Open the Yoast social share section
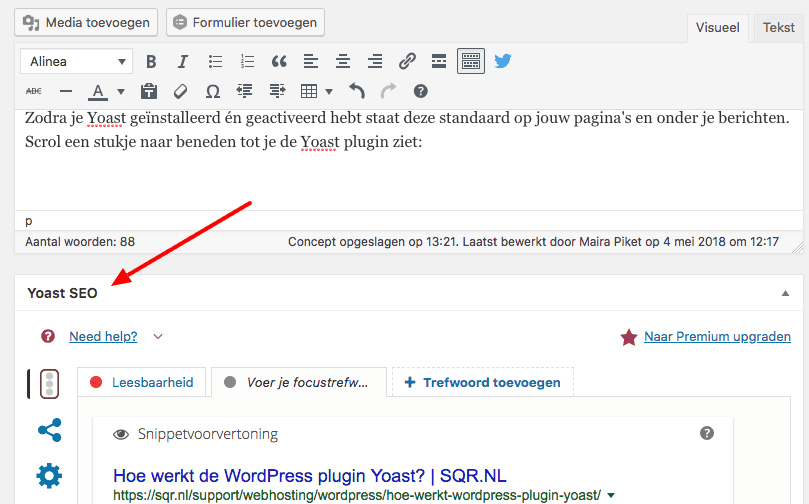 [50, 430]
